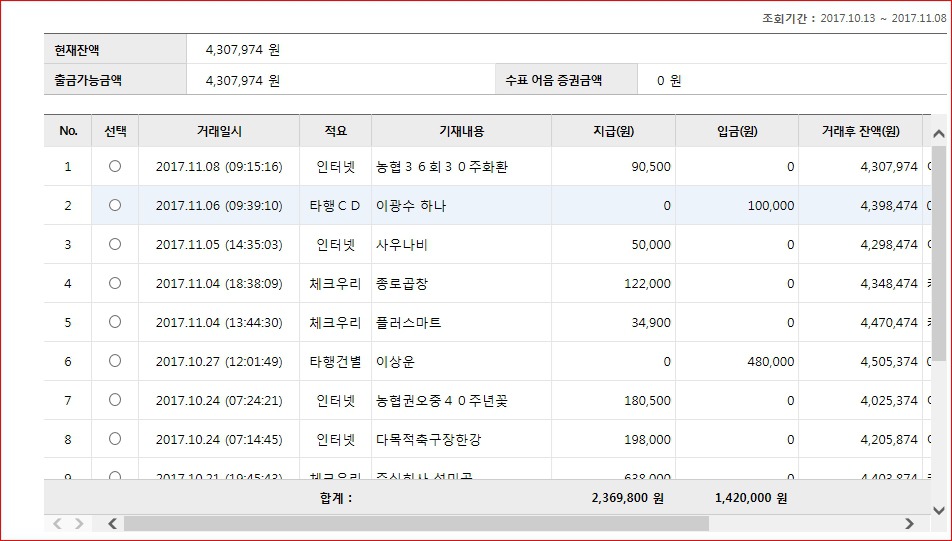952x541 pixels.
Task: Click the date 2017.10.27 (12:01:49)
Action: pos(219,362)
